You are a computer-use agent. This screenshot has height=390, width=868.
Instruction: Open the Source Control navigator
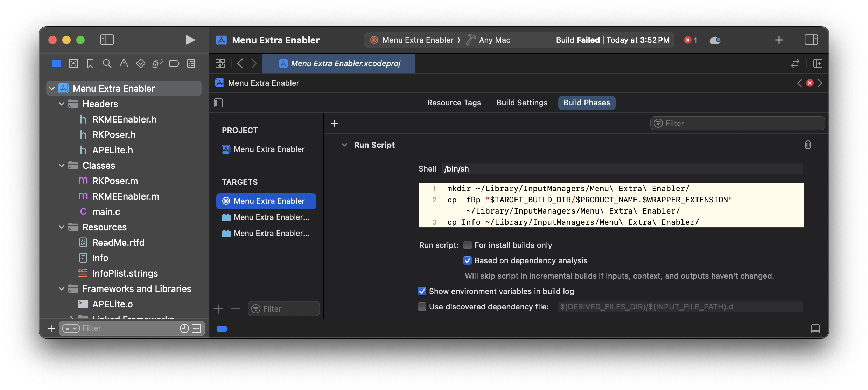(x=73, y=63)
